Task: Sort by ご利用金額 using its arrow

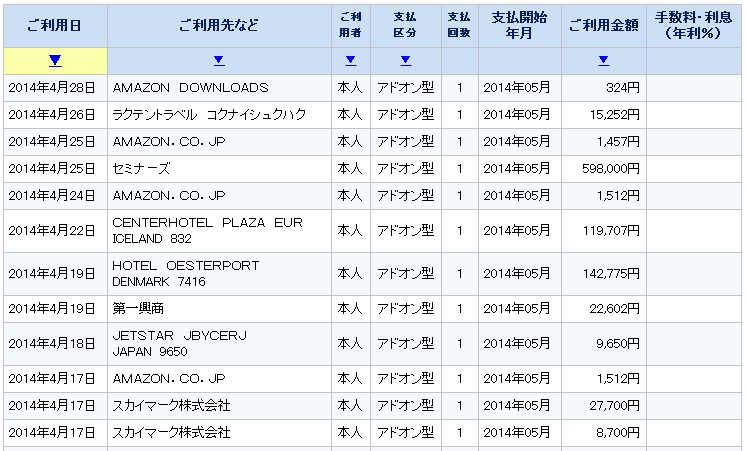Action: [x=604, y=60]
